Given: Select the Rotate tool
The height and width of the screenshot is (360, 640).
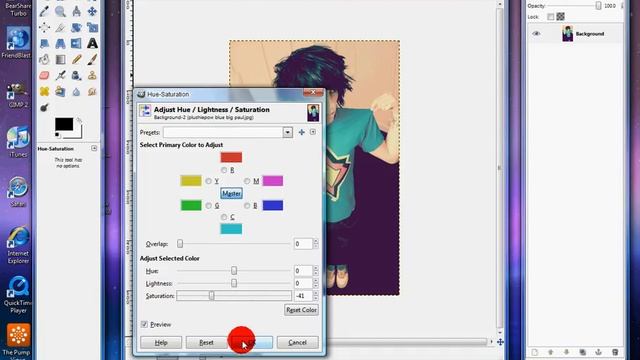Looking at the screenshot, I should tap(76, 27).
